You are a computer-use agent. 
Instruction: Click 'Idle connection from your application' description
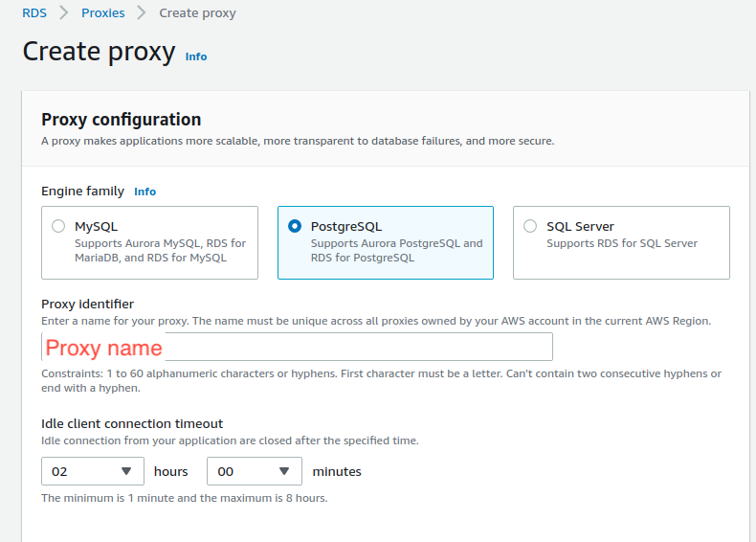[230, 440]
